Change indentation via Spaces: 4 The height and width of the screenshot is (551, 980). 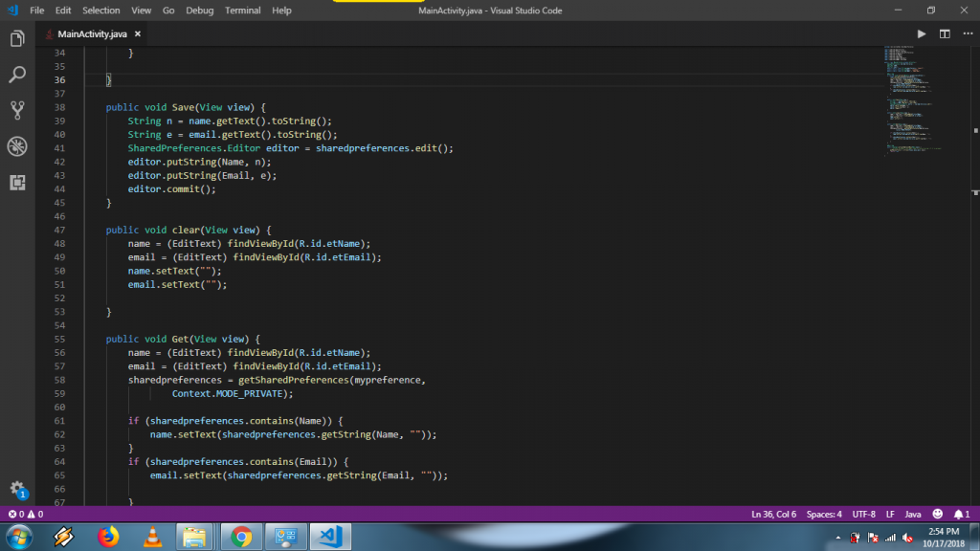click(x=824, y=514)
